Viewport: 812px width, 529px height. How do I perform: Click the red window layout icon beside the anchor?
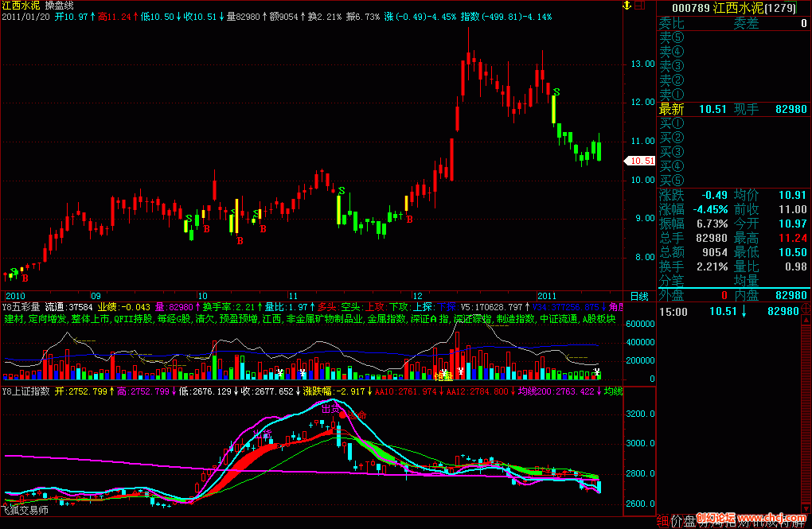tap(639, 6)
